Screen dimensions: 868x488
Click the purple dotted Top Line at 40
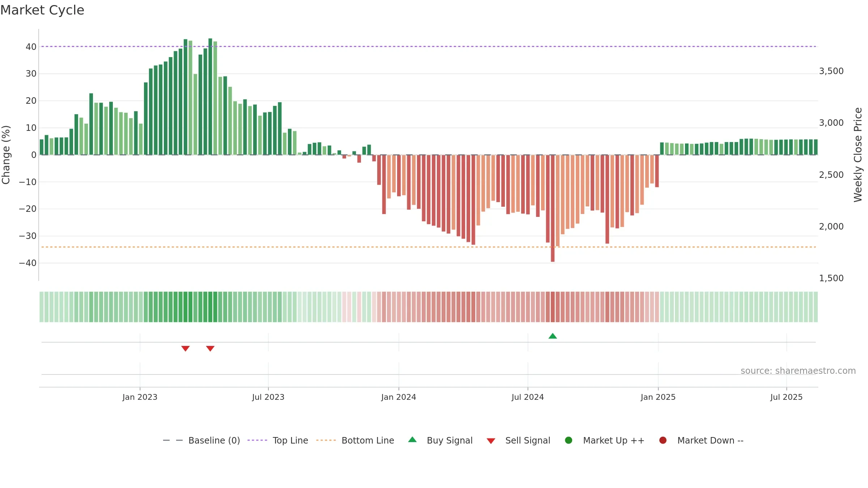pyautogui.click(x=429, y=46)
